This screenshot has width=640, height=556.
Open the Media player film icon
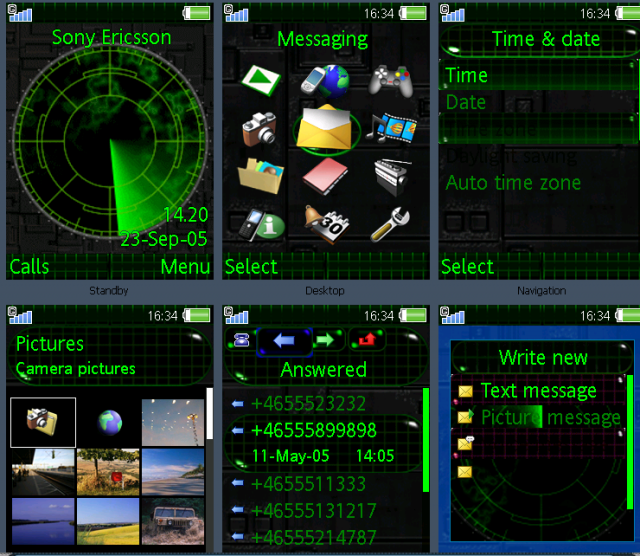391,128
